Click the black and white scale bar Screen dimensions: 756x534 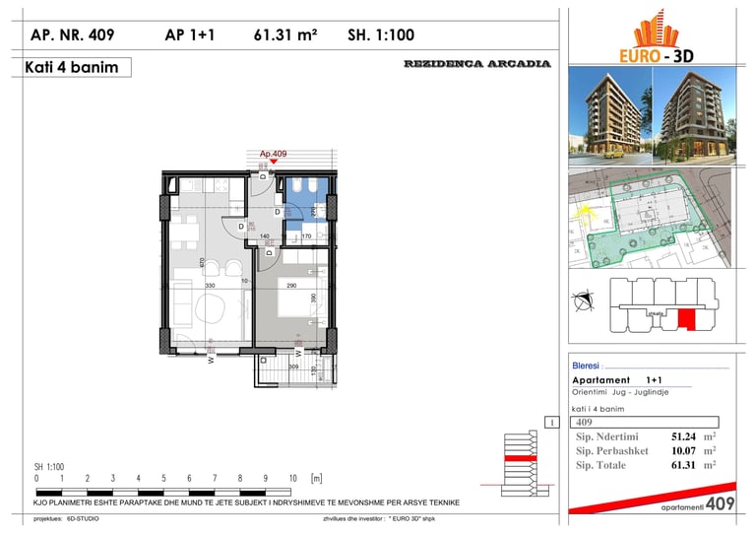coord(163,493)
